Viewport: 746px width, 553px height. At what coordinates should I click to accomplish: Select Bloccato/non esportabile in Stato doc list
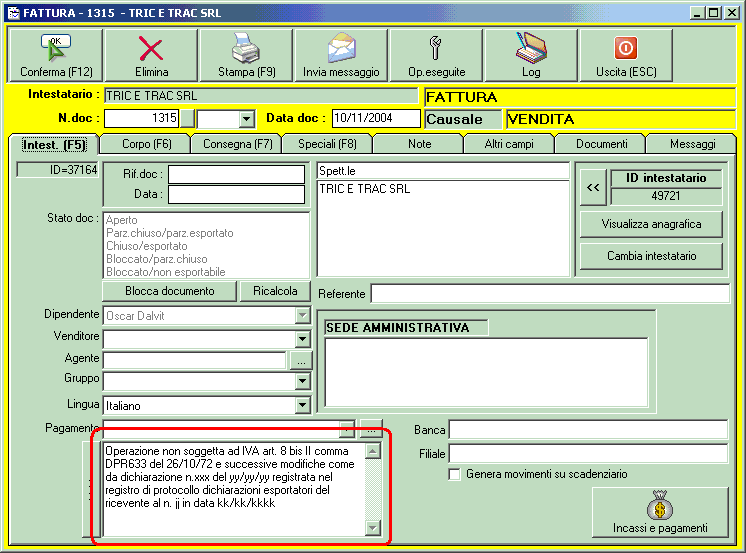coord(166,272)
